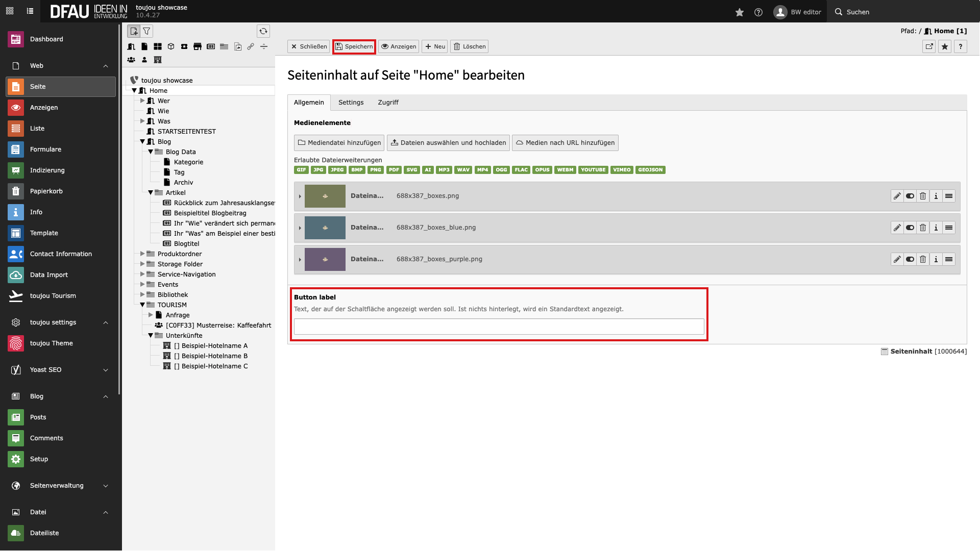This screenshot has height=551, width=980.
Task: Click the Speichern button
Action: [354, 46]
